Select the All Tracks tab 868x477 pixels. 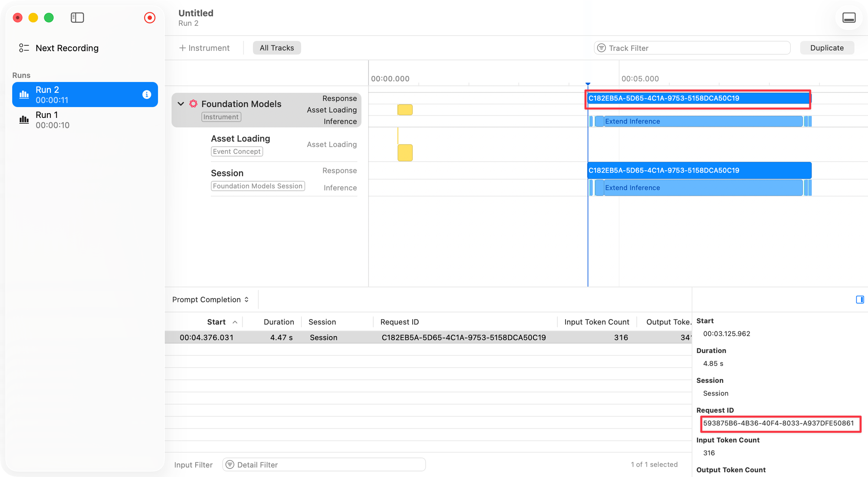[276, 48]
